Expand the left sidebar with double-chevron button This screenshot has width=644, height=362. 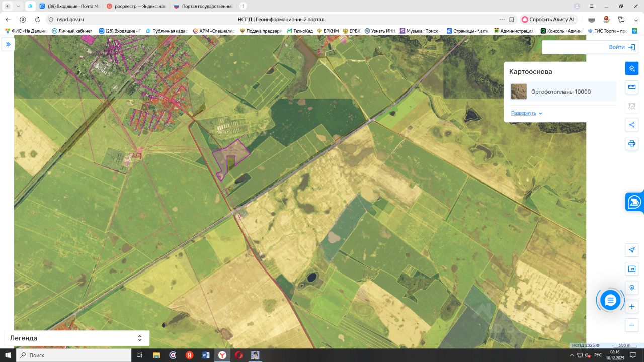click(x=8, y=44)
